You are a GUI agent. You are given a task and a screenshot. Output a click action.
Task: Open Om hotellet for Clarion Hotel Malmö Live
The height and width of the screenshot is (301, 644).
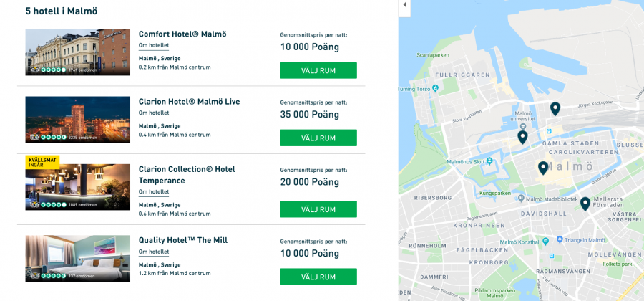[x=154, y=113]
